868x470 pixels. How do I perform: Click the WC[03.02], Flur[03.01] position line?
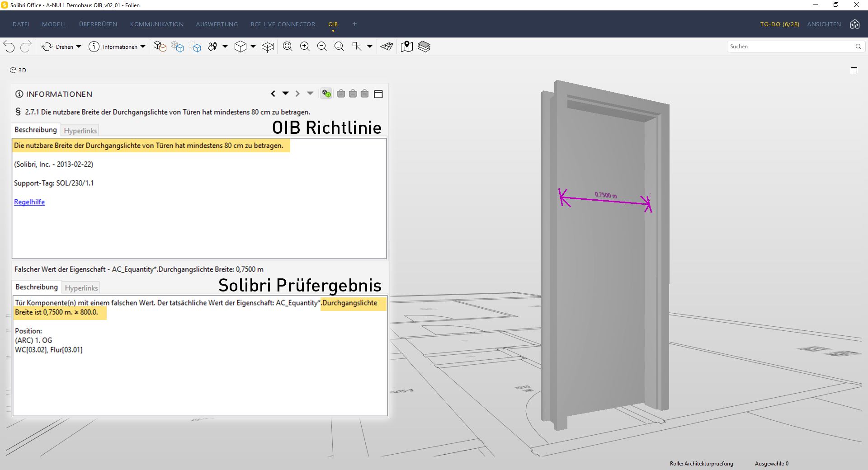click(49, 350)
